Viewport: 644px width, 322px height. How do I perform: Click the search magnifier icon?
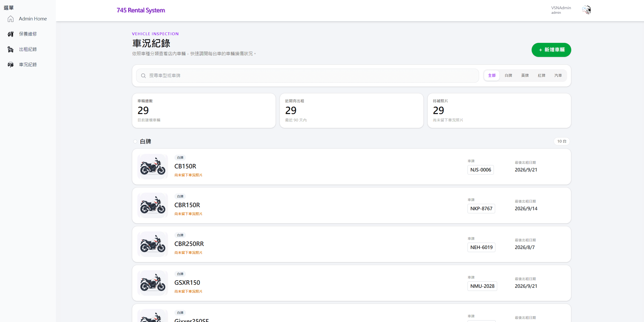(x=144, y=76)
